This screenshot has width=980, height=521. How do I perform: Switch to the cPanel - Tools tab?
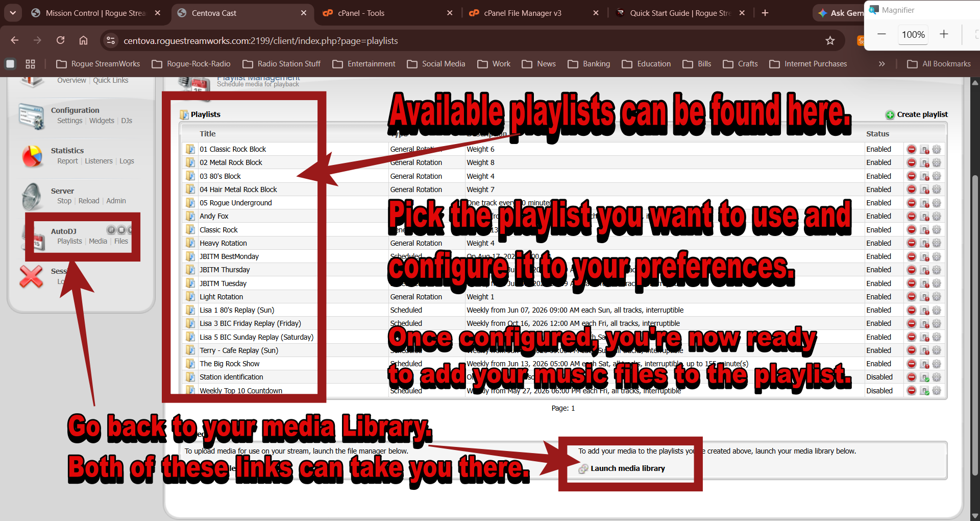click(388, 13)
